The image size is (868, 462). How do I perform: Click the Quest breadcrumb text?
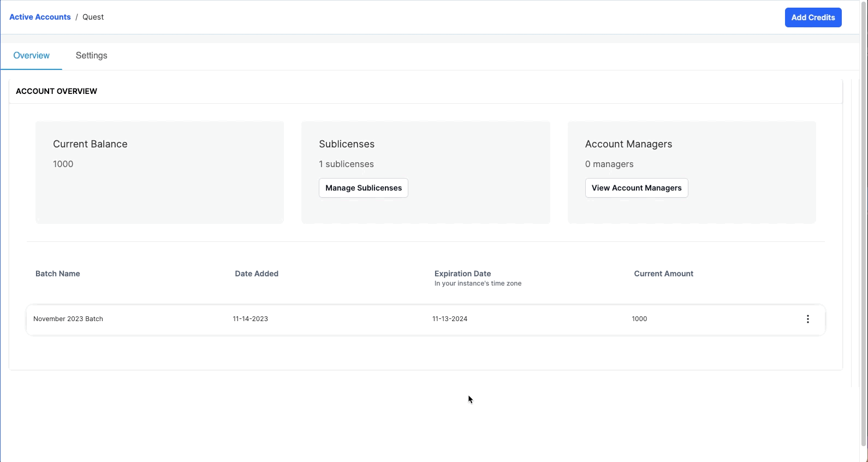pyautogui.click(x=93, y=17)
